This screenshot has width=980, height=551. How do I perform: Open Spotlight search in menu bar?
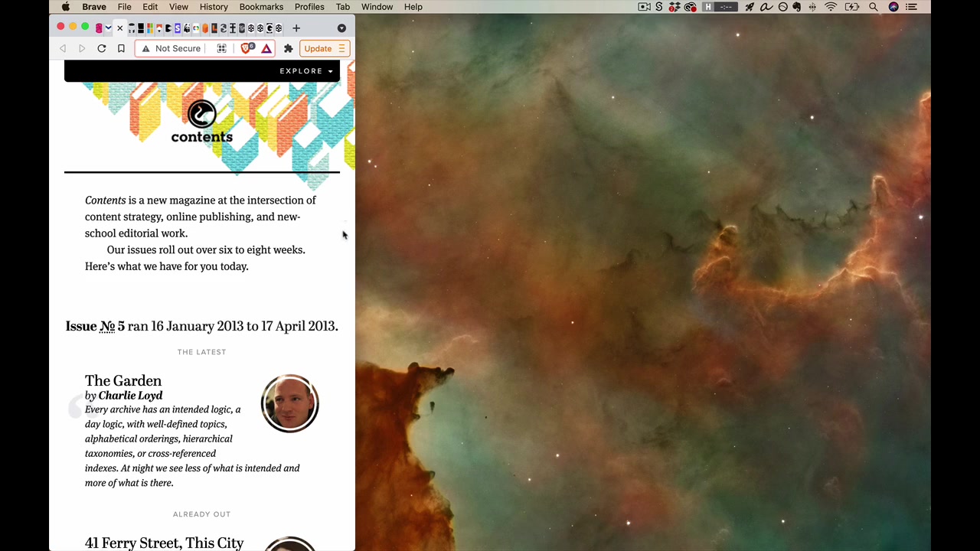874,7
